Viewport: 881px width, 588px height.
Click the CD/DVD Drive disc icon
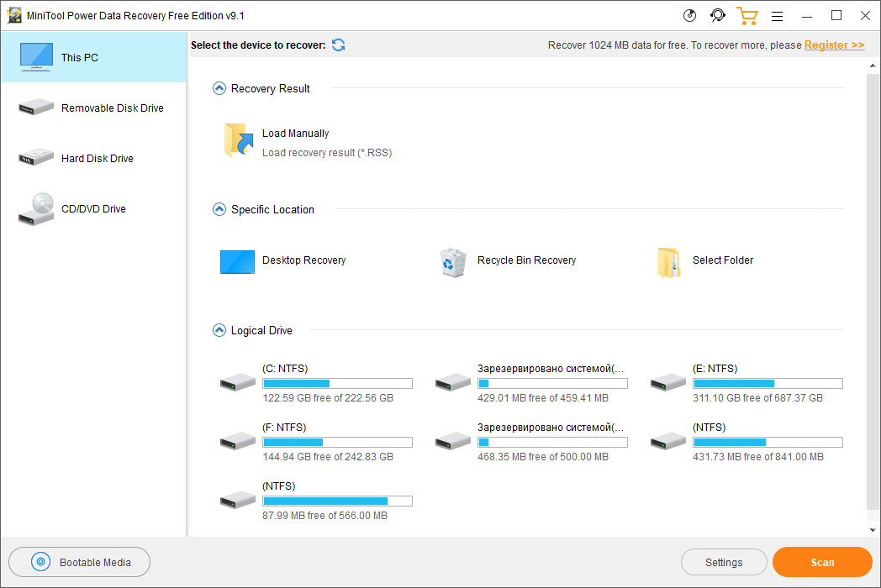[x=36, y=209]
